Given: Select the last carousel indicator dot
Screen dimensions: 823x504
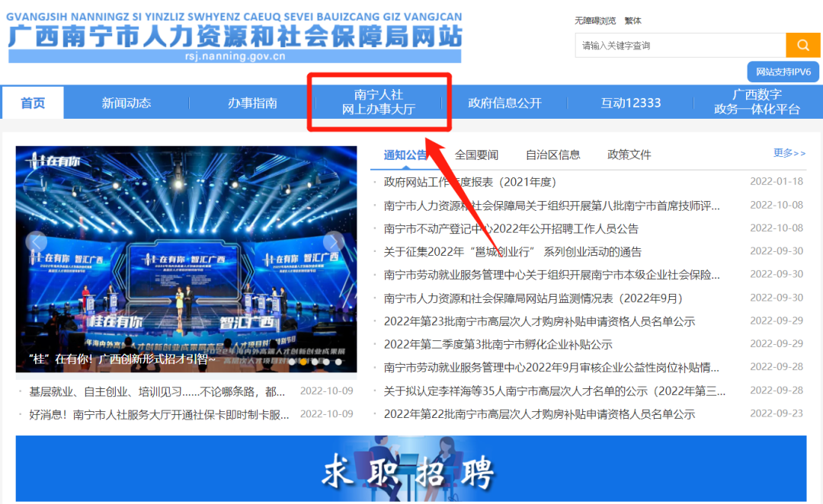Looking at the screenshot, I should click(x=338, y=362).
